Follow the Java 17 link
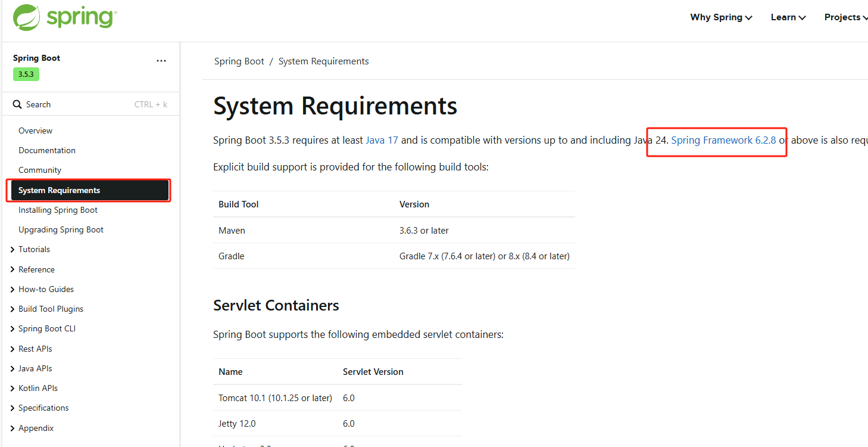Image resolution: width=868 pixels, height=447 pixels. tap(382, 140)
